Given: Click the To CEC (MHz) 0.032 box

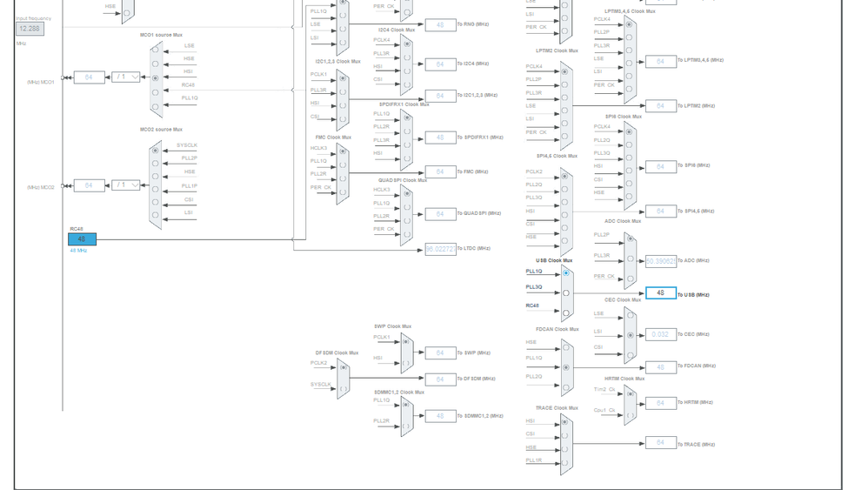Looking at the screenshot, I should [660, 334].
